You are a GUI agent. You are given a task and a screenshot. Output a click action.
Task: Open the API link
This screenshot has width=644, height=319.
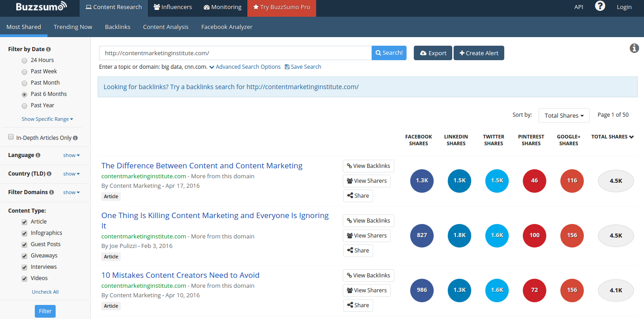578,7
